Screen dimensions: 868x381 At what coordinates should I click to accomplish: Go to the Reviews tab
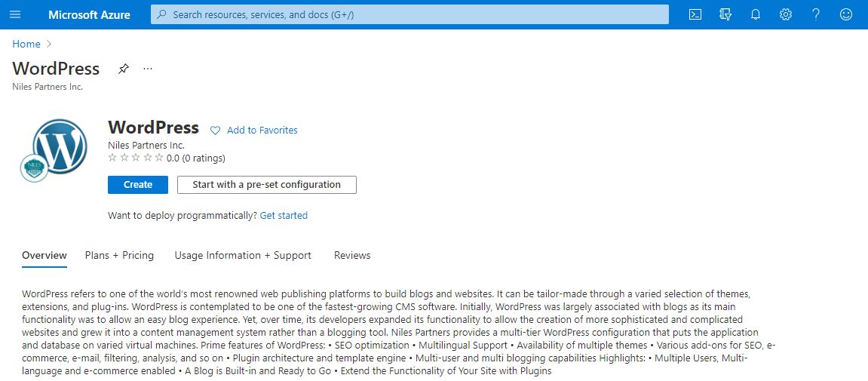[x=352, y=256]
